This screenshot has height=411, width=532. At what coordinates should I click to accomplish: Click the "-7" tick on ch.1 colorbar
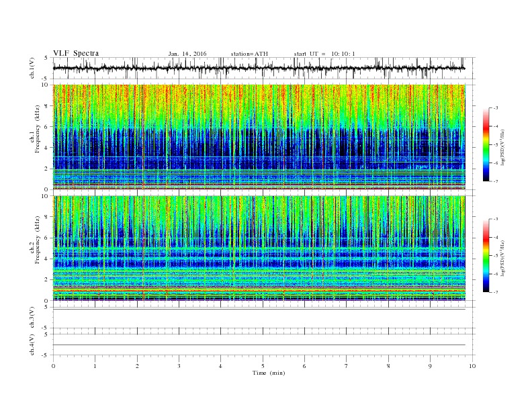click(496, 181)
